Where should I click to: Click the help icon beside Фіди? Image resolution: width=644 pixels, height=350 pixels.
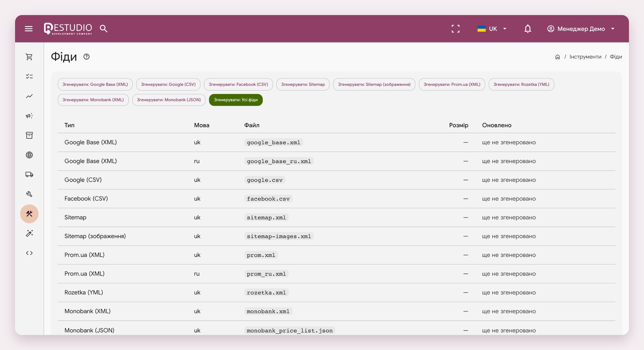[87, 57]
